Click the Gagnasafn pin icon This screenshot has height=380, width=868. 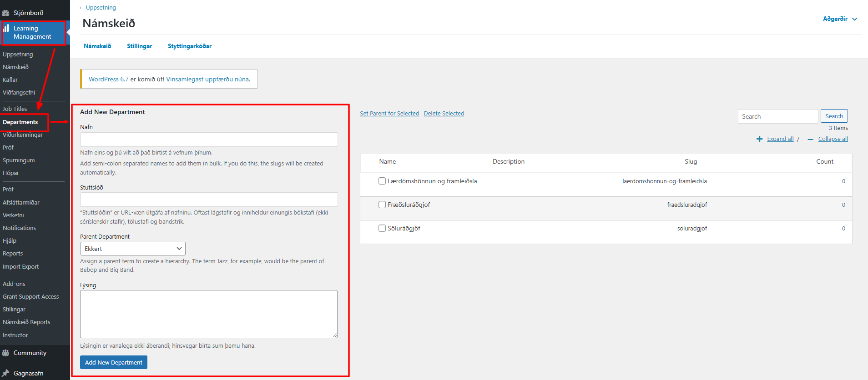(x=6, y=373)
